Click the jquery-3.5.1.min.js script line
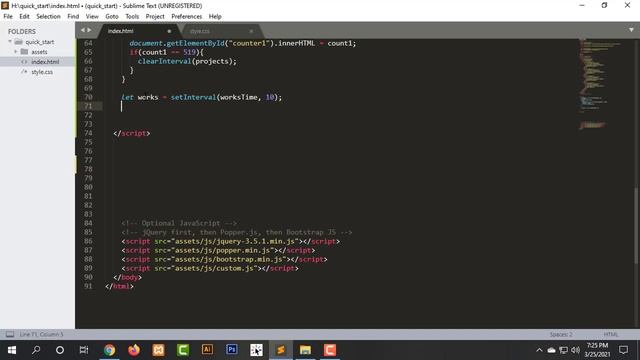 [x=231, y=241]
